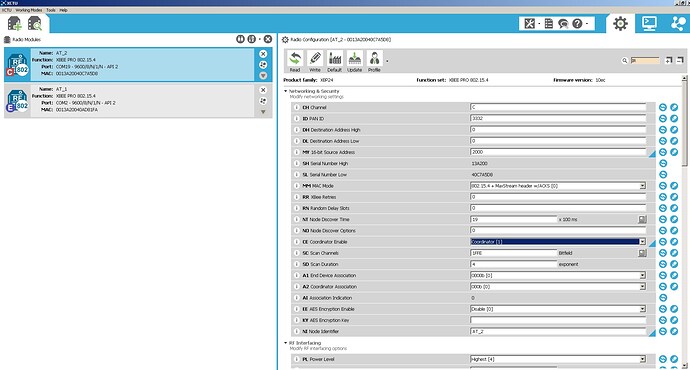Open the EE AES Encryption Enable dropdown

(x=558, y=309)
